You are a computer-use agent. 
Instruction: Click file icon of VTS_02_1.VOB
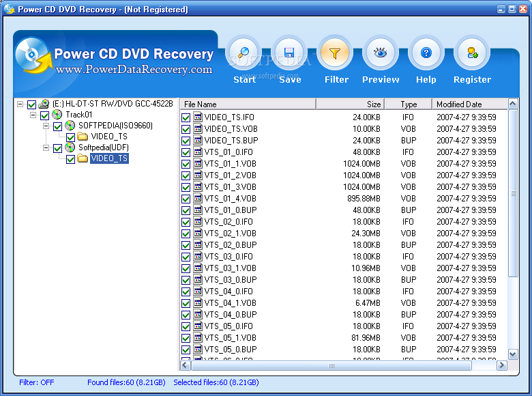point(198,233)
